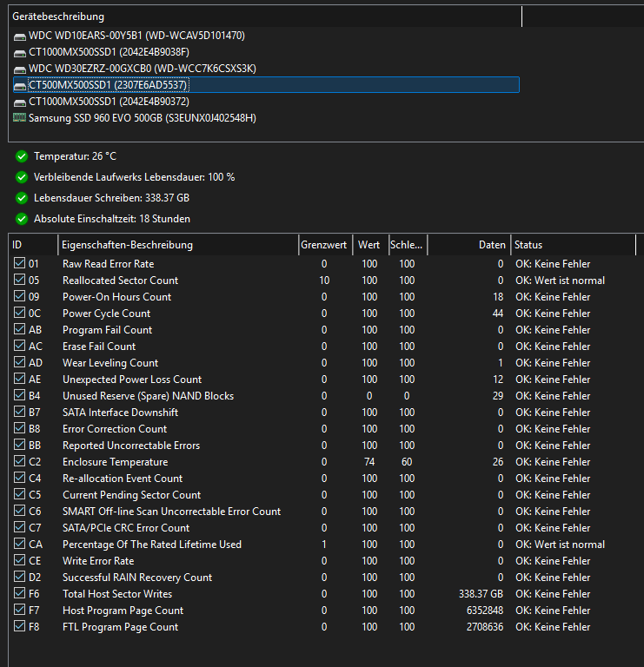The width and height of the screenshot is (644, 667).
Task: Toggle checkbox for F6 Total Host Sector Writes
Action: (x=19, y=593)
